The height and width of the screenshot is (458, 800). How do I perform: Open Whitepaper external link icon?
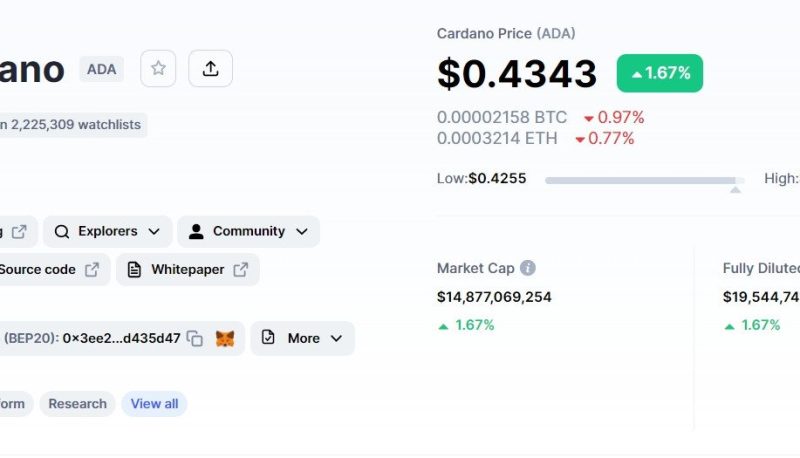241,269
